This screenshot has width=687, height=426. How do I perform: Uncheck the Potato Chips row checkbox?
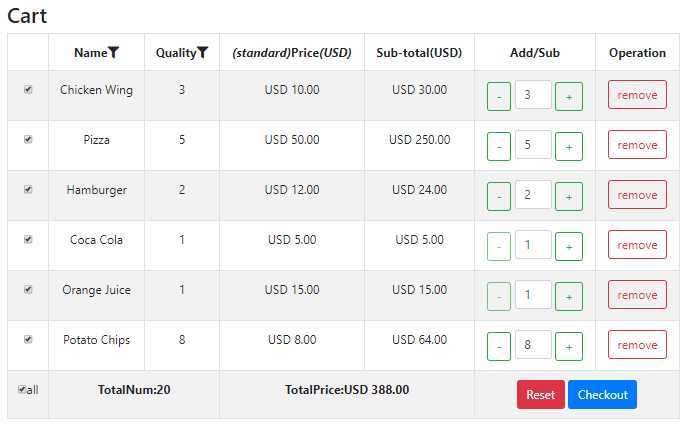tap(28, 339)
